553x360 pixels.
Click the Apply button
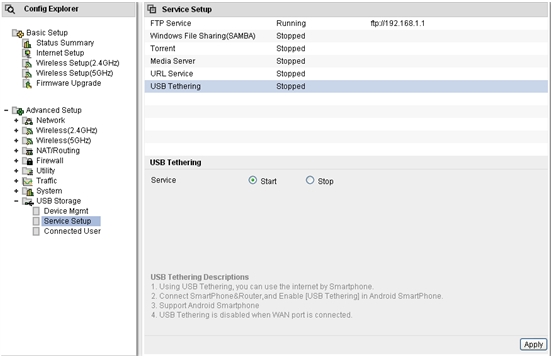pos(533,344)
